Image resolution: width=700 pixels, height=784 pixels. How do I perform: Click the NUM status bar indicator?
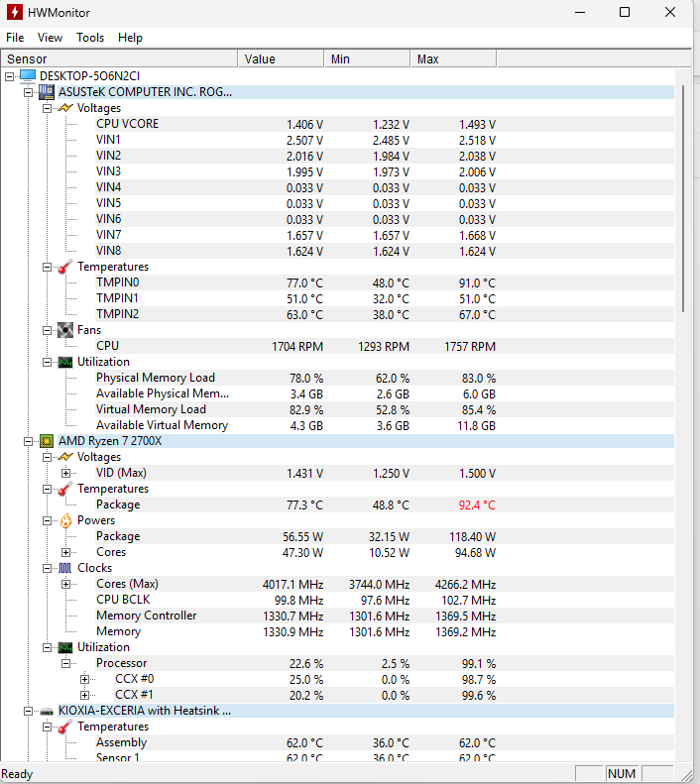point(622,773)
